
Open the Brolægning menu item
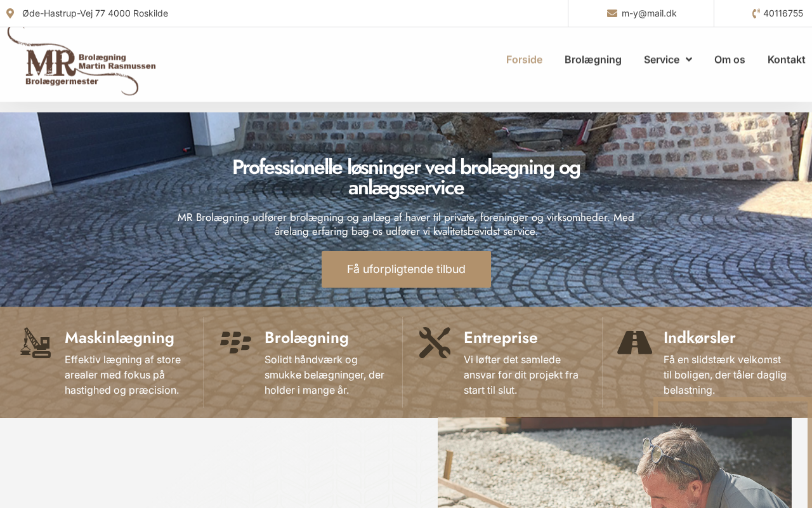click(x=593, y=60)
